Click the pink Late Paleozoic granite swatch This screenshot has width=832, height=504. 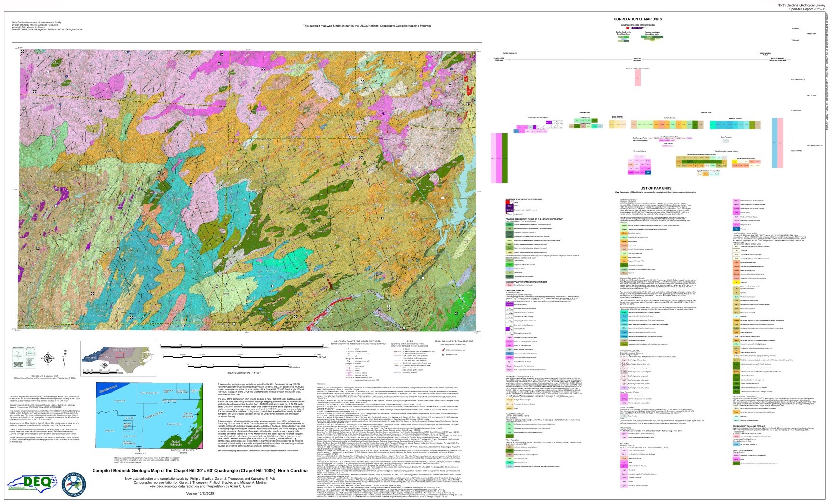point(638,78)
